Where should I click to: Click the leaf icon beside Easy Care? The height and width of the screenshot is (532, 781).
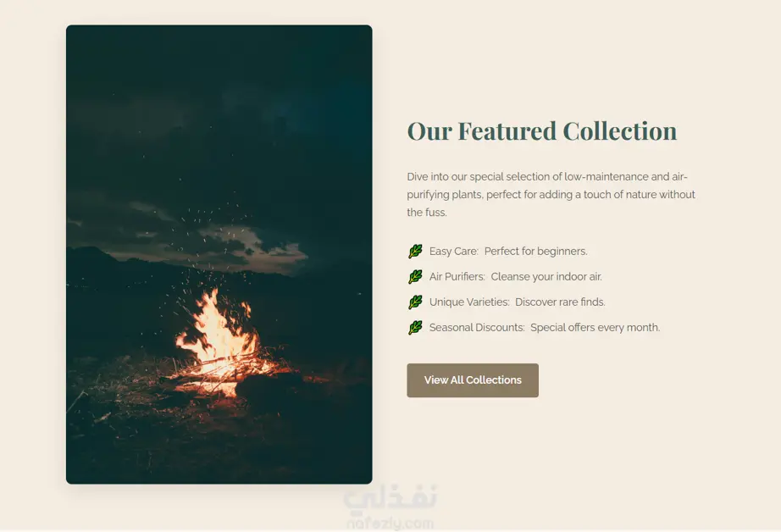[415, 251]
